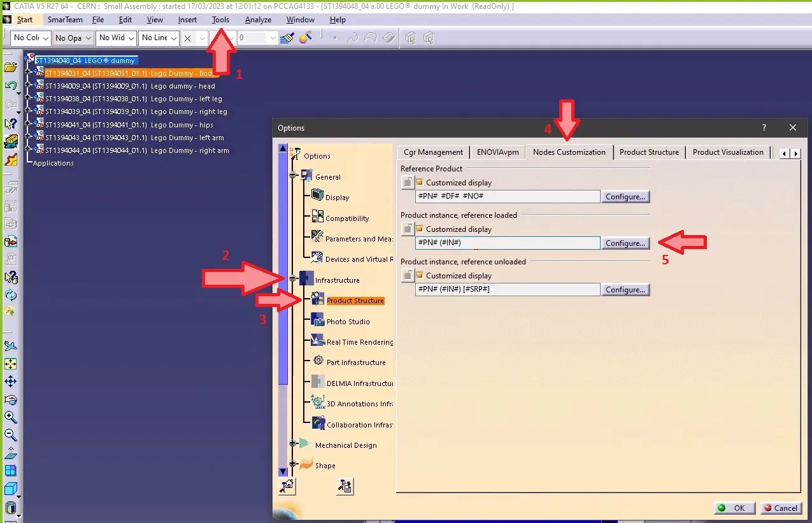Select 3D Annotations Infrastructure icon
The height and width of the screenshot is (523, 812).
tap(317, 403)
